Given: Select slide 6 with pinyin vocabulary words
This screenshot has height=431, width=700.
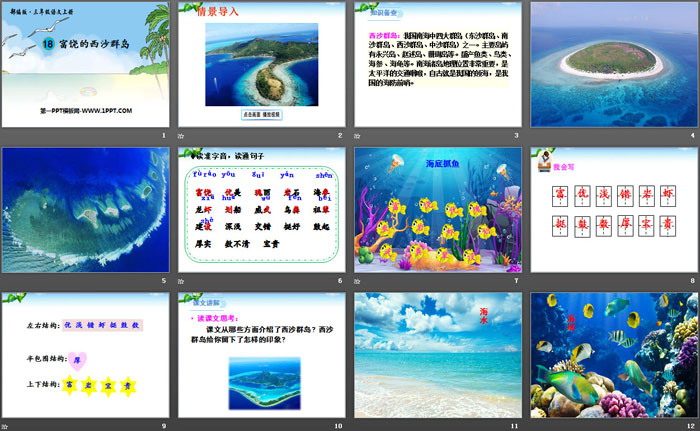Looking at the screenshot, I should point(262,210).
